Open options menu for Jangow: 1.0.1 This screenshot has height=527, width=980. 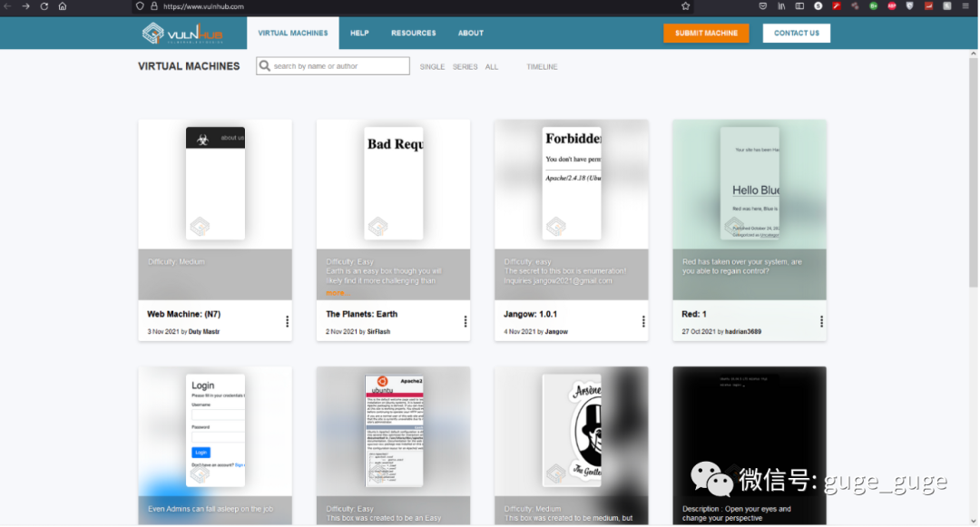point(643,322)
